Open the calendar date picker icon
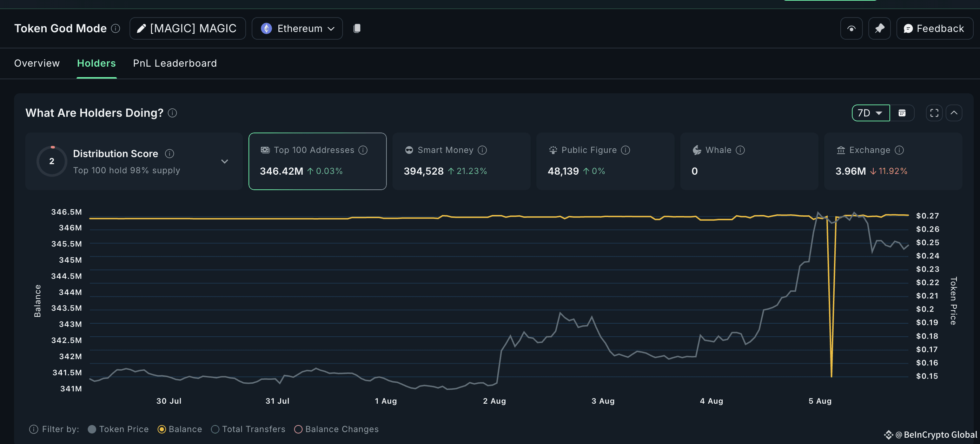The height and width of the screenshot is (444, 980). pos(902,113)
